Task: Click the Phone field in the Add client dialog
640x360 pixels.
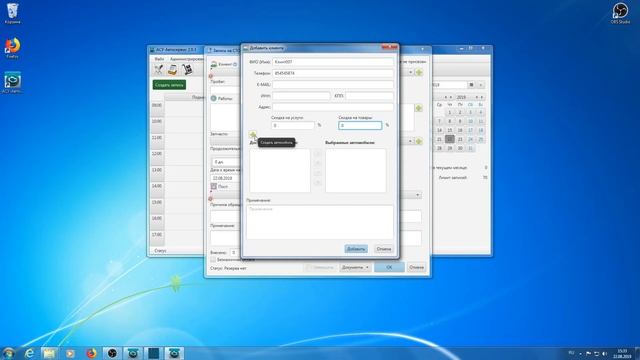Action: click(333, 73)
